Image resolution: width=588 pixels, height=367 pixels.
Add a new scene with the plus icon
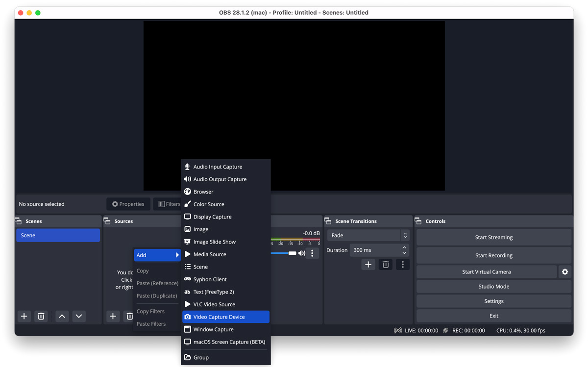tap(24, 316)
